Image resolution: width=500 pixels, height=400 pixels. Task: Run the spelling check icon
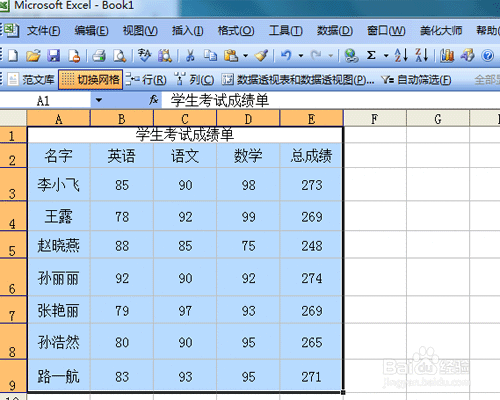pyautogui.click(x=144, y=55)
